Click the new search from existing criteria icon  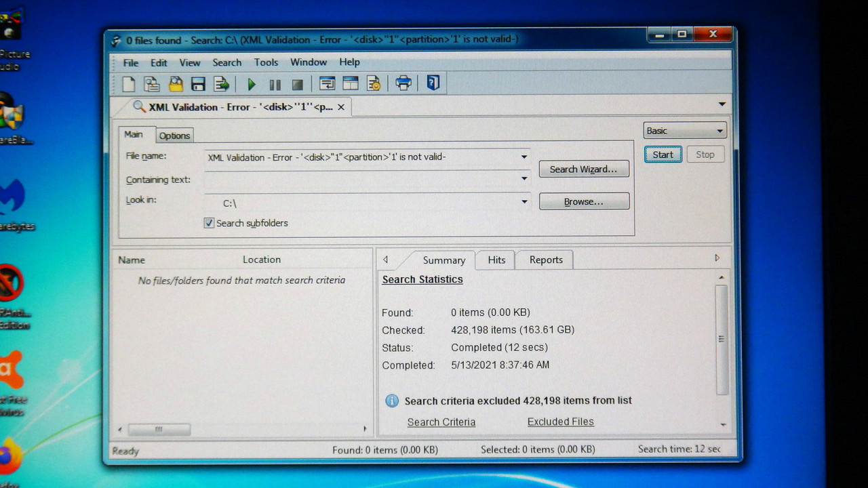tap(152, 84)
